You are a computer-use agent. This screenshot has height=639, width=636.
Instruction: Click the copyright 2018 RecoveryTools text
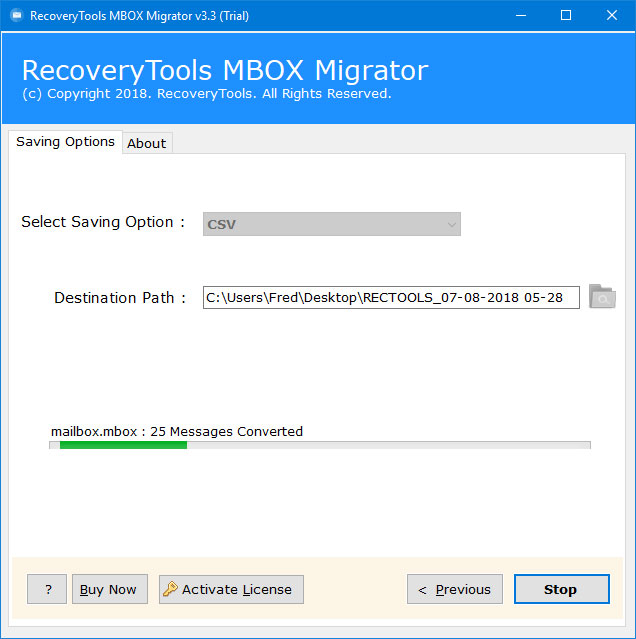(x=207, y=94)
